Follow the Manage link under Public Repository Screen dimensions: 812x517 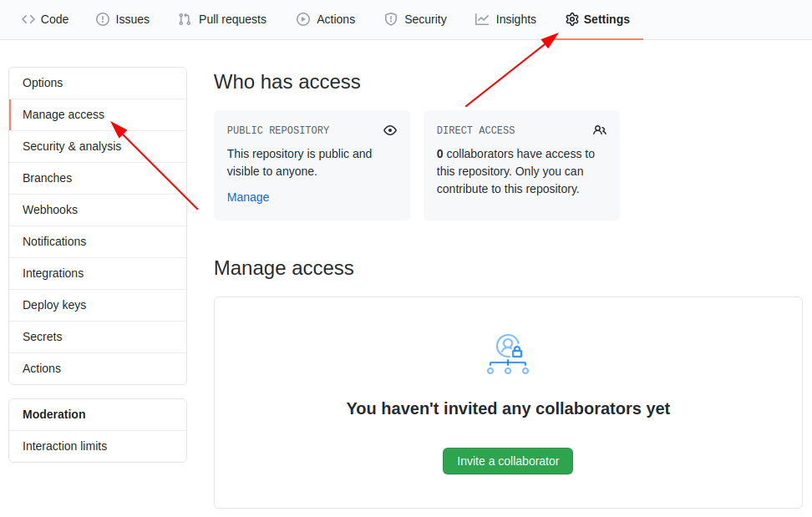[248, 197]
